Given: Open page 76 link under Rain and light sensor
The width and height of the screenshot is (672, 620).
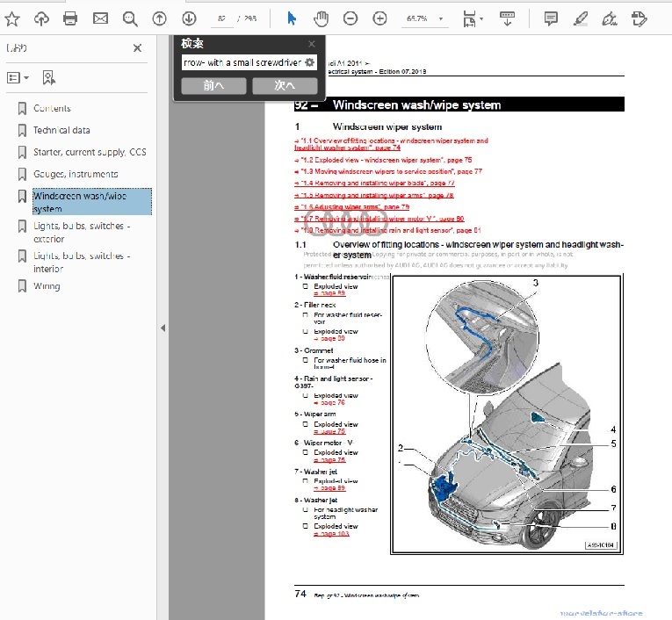Looking at the screenshot, I should [x=329, y=403].
